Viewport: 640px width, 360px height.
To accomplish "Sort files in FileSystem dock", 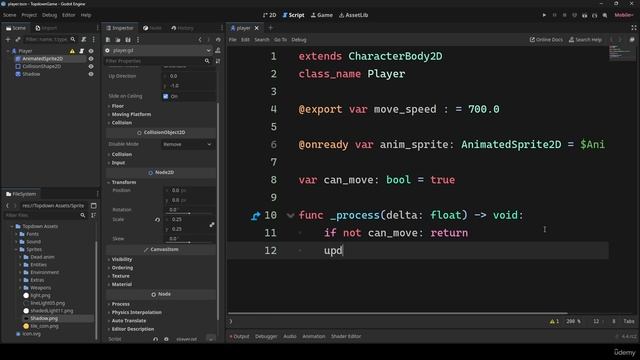I will click(93, 215).
